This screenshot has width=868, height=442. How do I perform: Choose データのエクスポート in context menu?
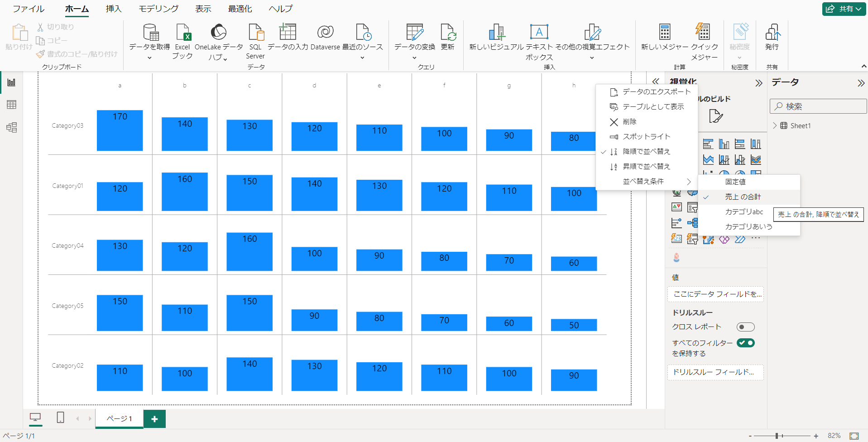647,91
